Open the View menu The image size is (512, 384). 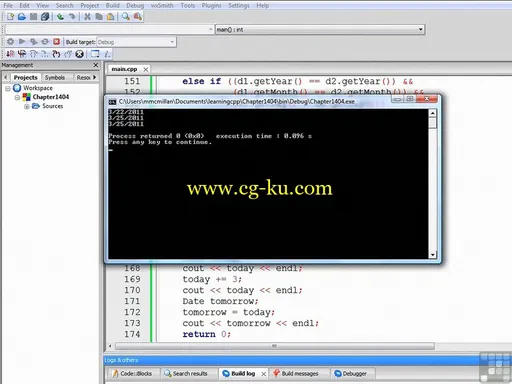(x=43, y=6)
